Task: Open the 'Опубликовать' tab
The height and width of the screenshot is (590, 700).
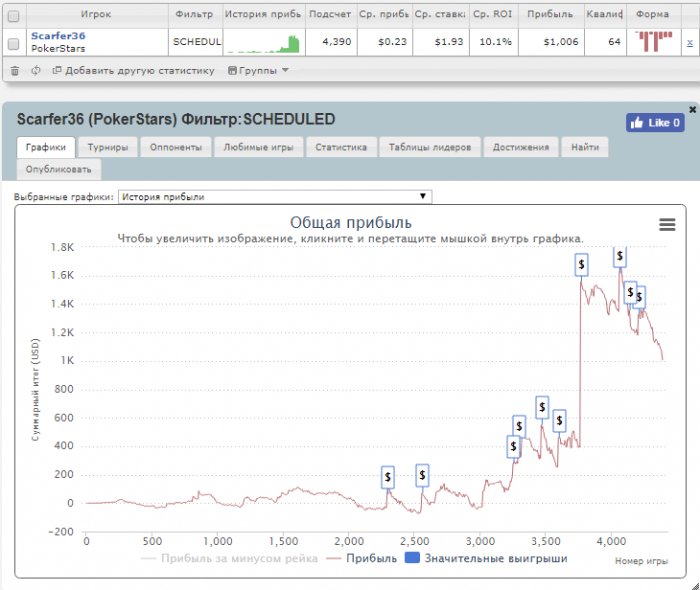Action: pyautogui.click(x=58, y=170)
